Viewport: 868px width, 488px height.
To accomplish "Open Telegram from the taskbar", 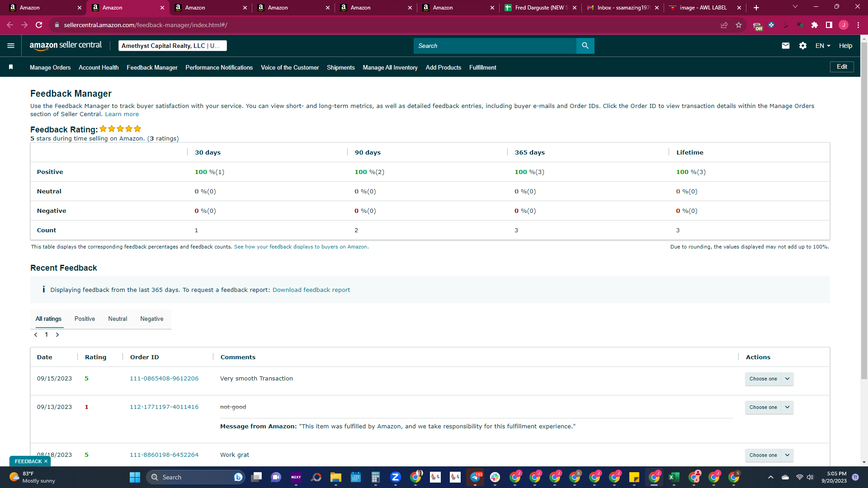I will tap(475, 477).
